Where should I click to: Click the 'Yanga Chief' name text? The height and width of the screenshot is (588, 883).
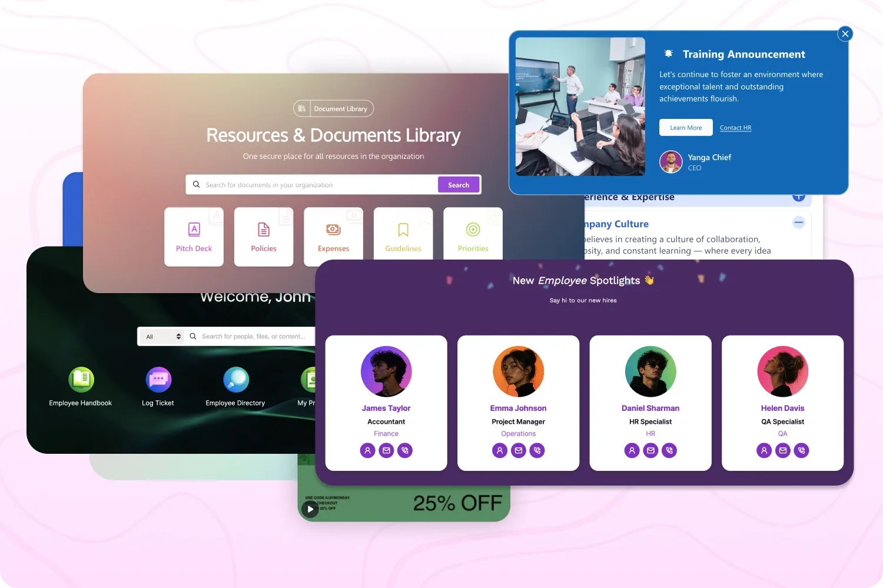point(709,157)
